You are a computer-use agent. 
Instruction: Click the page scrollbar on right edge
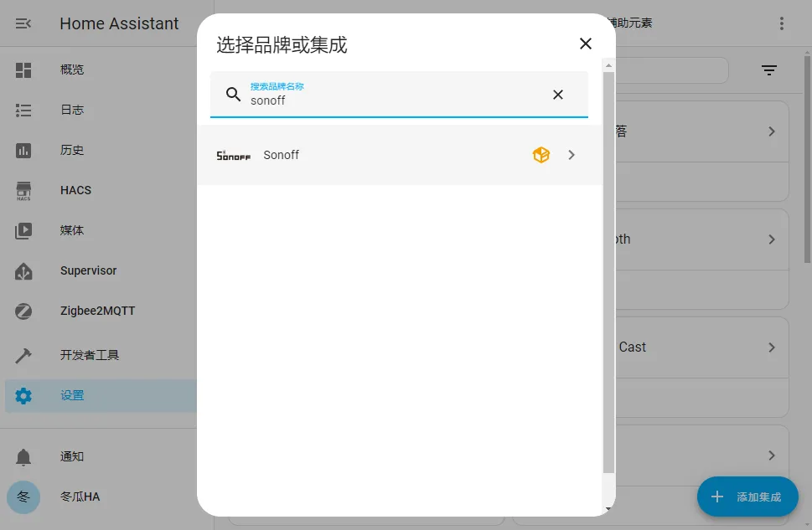[x=807, y=158]
